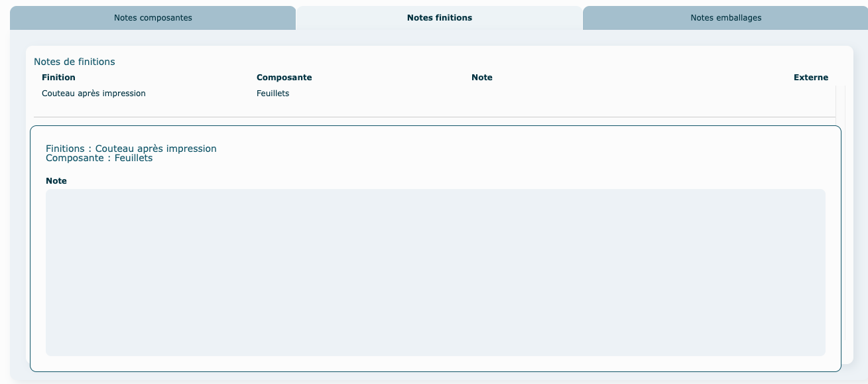
Task: Click the bold Note label above the text area
Action: (56, 181)
